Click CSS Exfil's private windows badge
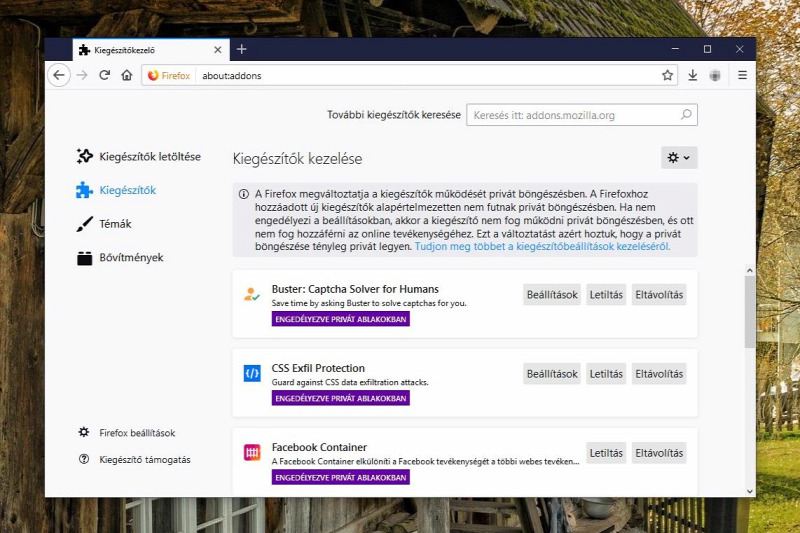This screenshot has height=533, width=800. pyautogui.click(x=341, y=398)
